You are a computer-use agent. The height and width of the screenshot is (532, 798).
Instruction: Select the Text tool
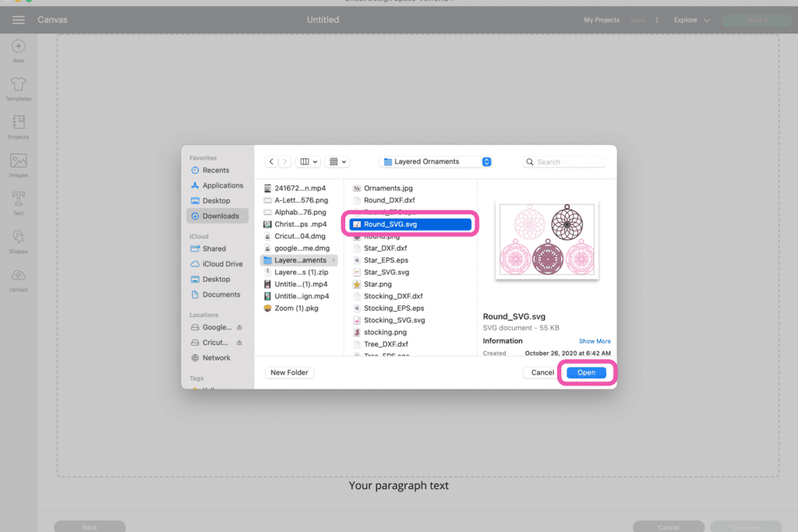pyautogui.click(x=19, y=203)
